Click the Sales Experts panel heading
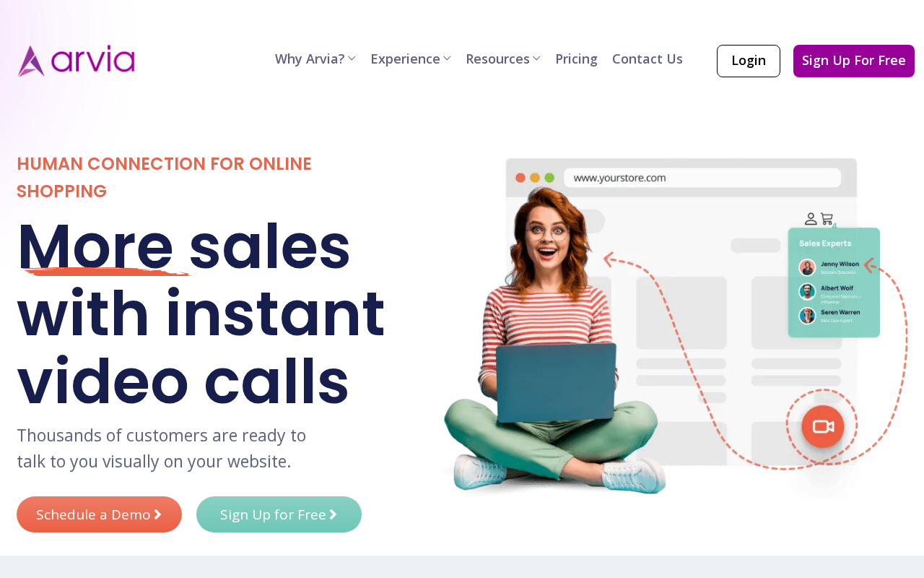 [825, 243]
